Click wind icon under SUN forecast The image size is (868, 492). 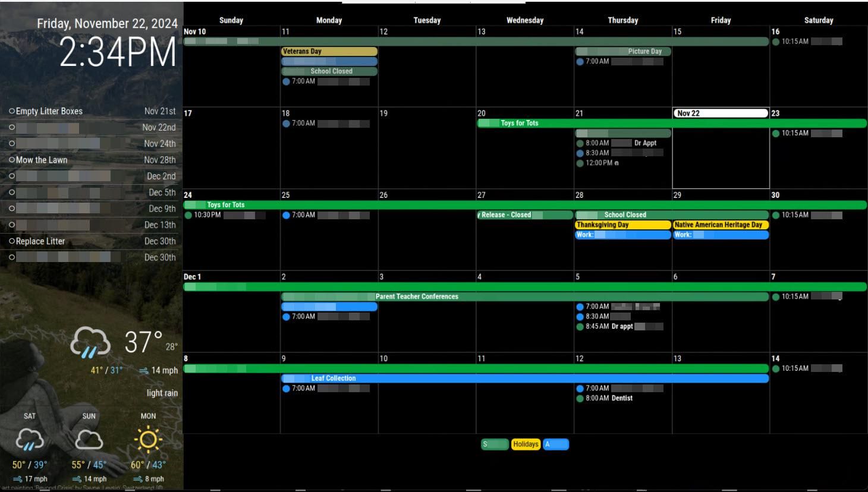click(x=77, y=479)
